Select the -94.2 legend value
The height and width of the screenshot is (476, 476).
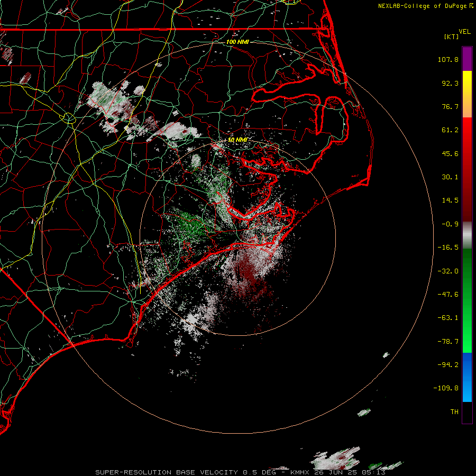pyautogui.click(x=448, y=365)
